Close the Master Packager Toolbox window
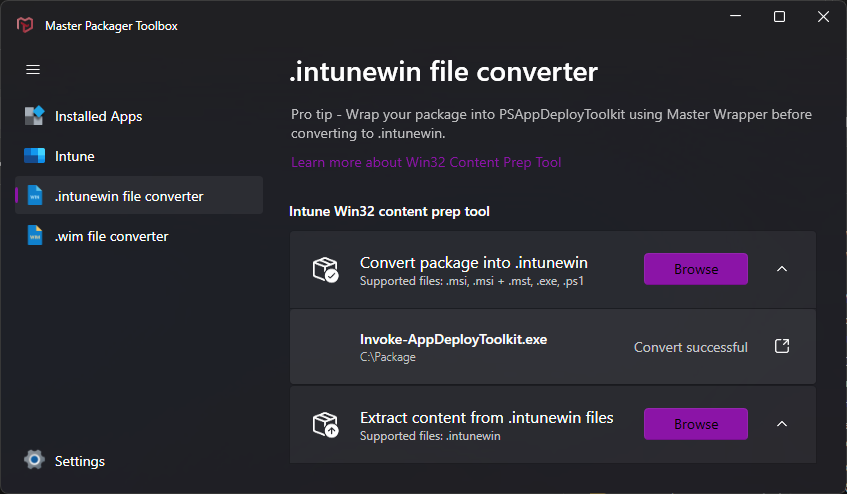847x494 pixels. tap(823, 17)
